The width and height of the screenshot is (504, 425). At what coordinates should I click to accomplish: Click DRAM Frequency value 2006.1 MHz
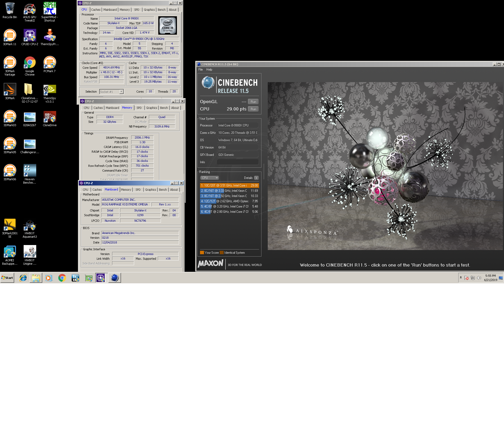pos(142,137)
